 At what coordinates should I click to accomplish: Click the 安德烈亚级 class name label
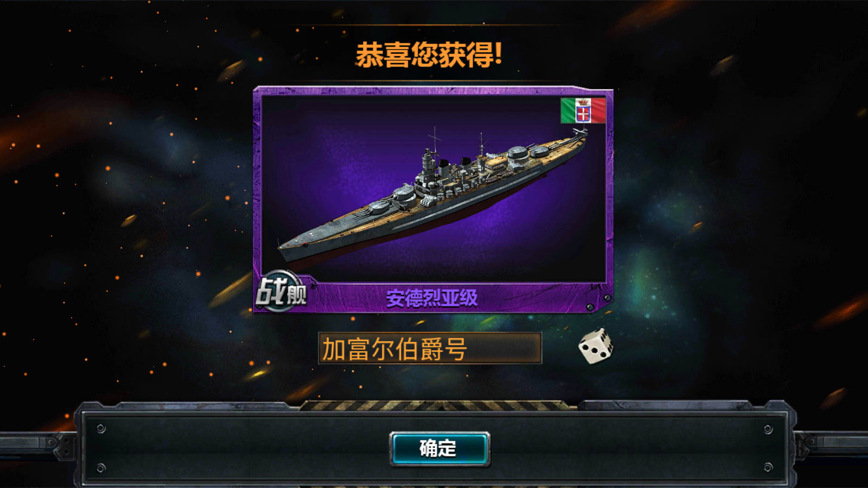pos(432,298)
